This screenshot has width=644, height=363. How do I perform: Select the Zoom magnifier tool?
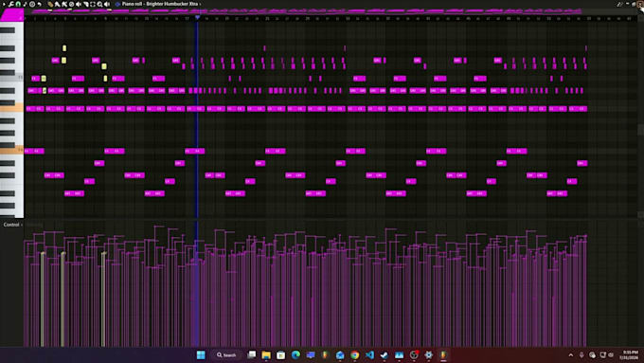click(x=99, y=4)
